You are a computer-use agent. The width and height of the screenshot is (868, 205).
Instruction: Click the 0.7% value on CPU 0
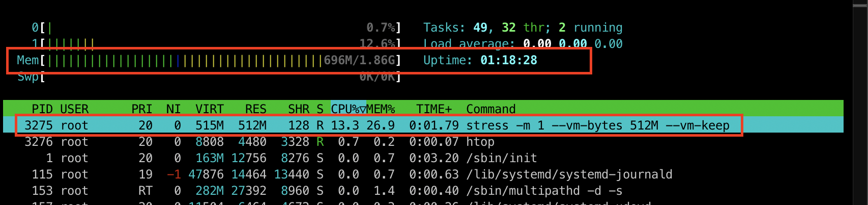pyautogui.click(x=381, y=28)
